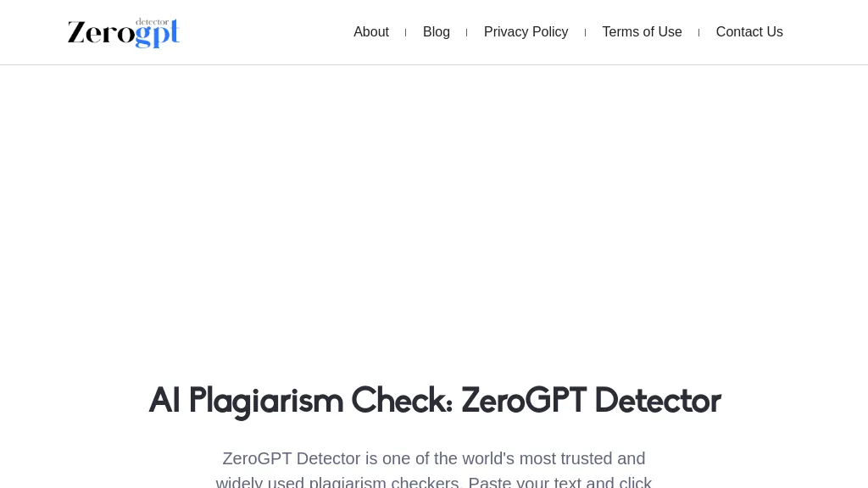Click the About link in the header
This screenshot has height=488, width=868.
pos(371,32)
